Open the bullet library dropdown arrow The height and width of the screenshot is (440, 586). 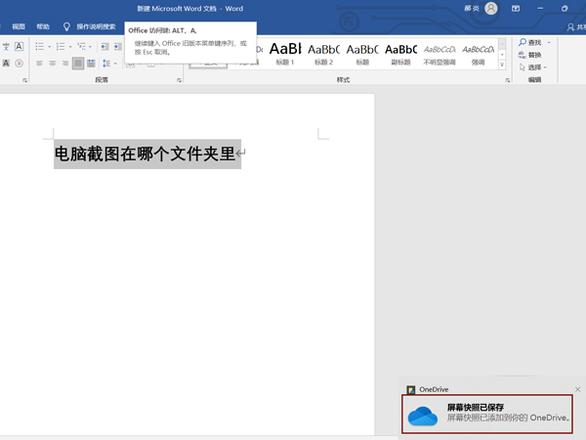pyautogui.click(x=49, y=47)
